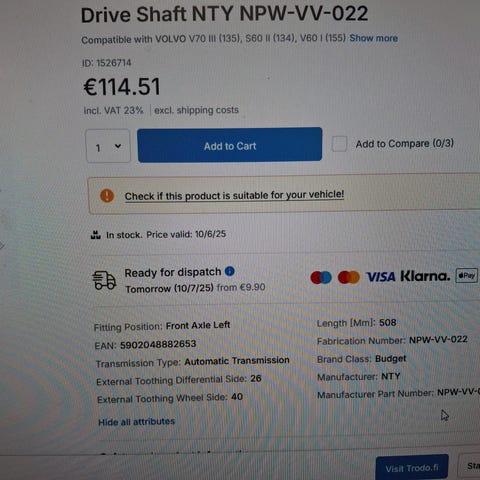Add the drive shaft to cart
This screenshot has width=480, height=480.
[x=230, y=145]
